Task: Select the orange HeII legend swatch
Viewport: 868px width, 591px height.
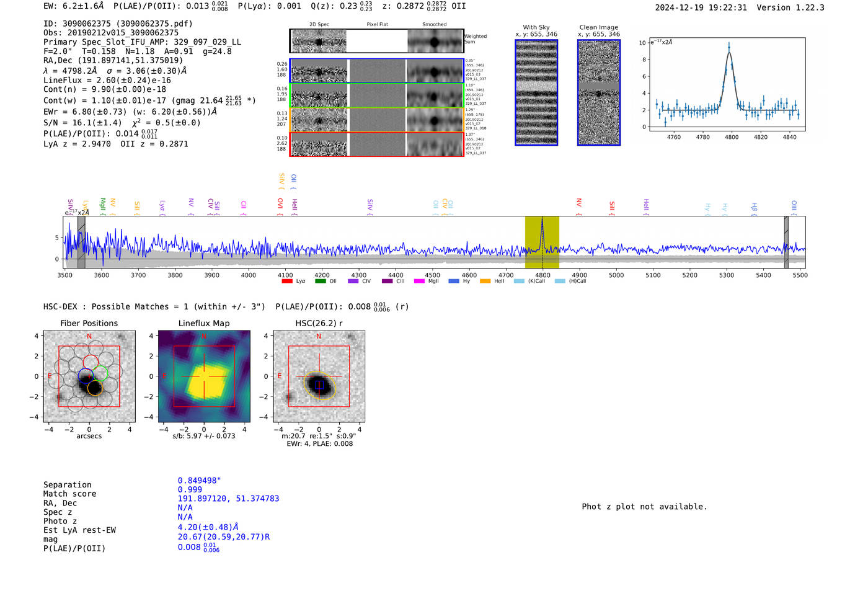Action: [x=485, y=282]
